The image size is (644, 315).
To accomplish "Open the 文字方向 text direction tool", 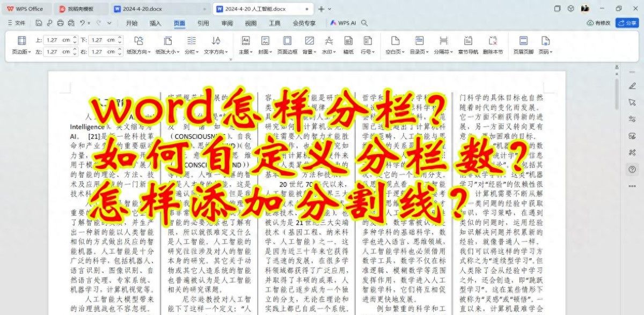I will click(x=216, y=45).
